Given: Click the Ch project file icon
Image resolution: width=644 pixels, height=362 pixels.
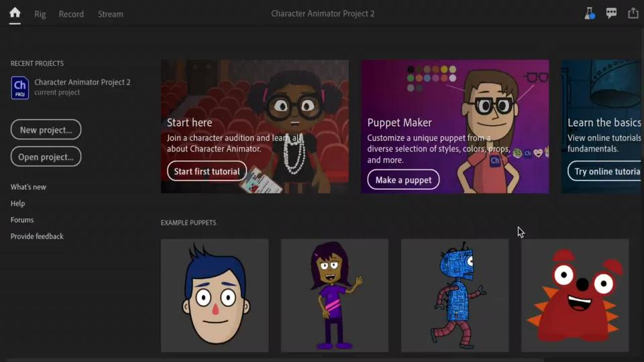Looking at the screenshot, I should tap(20, 87).
